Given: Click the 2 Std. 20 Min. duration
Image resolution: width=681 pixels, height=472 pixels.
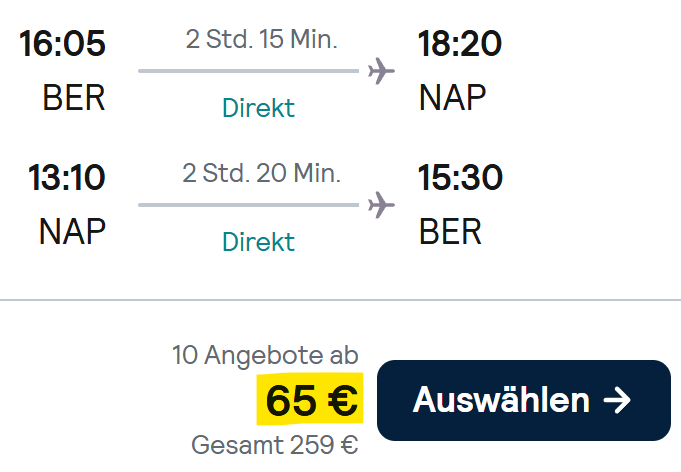Looking at the screenshot, I should [262, 173].
